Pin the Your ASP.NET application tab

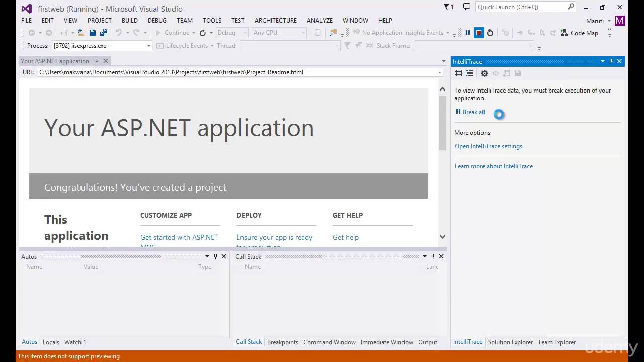[97, 61]
